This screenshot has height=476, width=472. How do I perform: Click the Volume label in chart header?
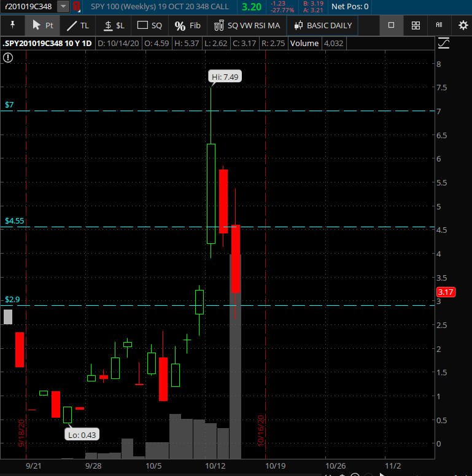click(304, 43)
